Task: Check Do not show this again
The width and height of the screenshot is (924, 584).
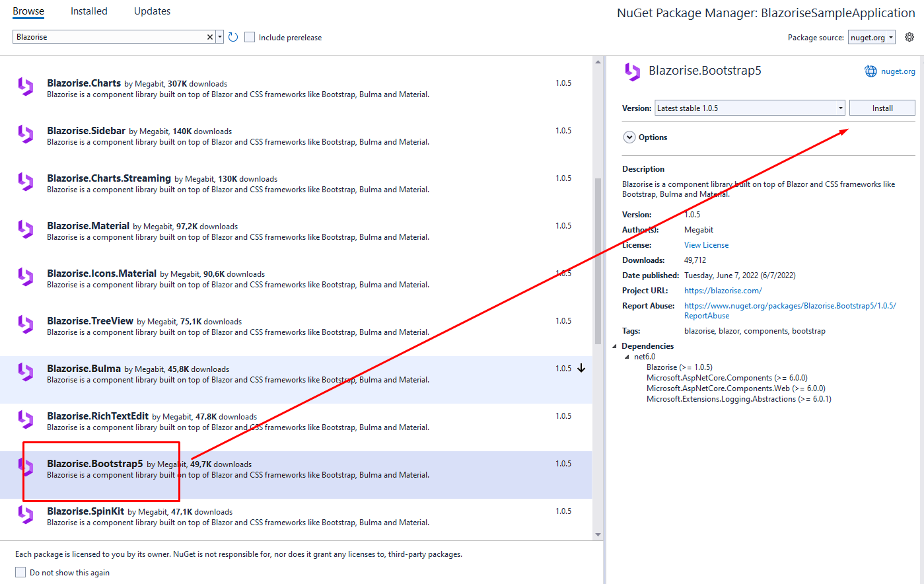Action: (20, 572)
